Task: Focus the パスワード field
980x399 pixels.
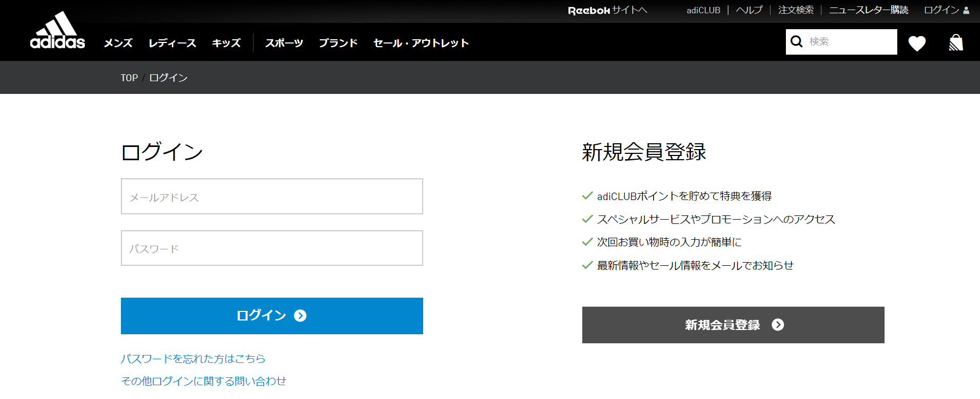Action: [272, 248]
